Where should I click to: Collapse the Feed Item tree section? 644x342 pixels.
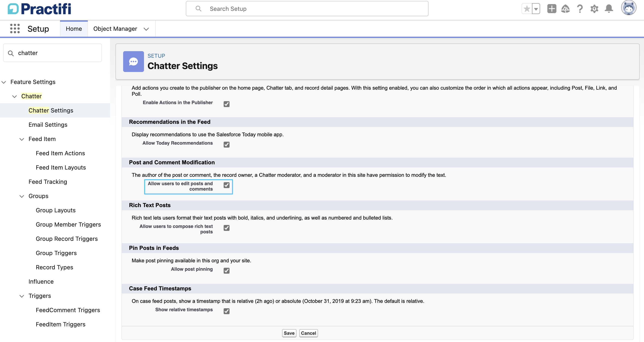coord(22,139)
